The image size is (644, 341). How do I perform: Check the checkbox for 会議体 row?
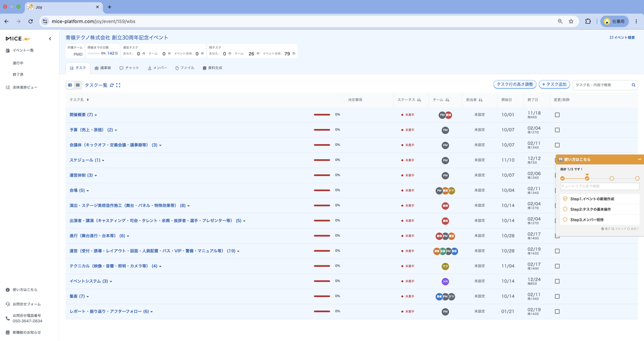(x=557, y=145)
